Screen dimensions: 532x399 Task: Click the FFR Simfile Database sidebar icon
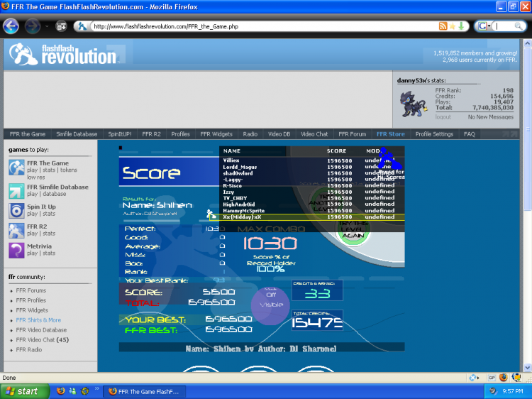click(x=16, y=191)
